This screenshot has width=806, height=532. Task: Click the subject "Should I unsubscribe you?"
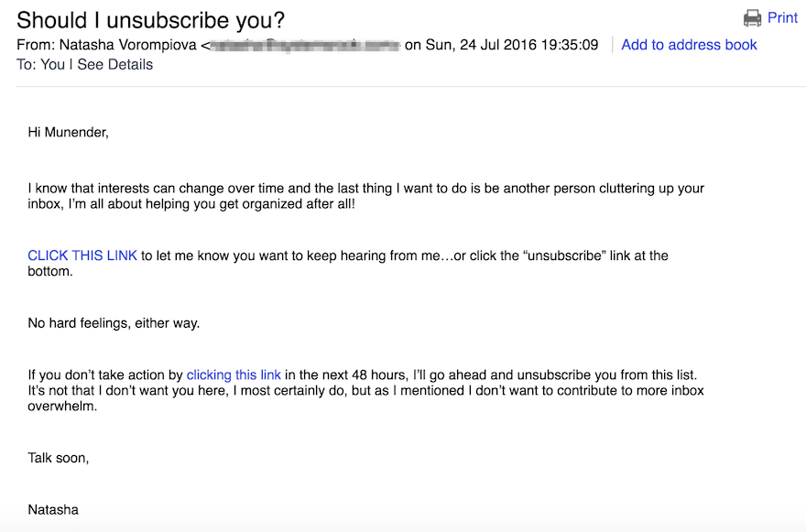pos(150,20)
